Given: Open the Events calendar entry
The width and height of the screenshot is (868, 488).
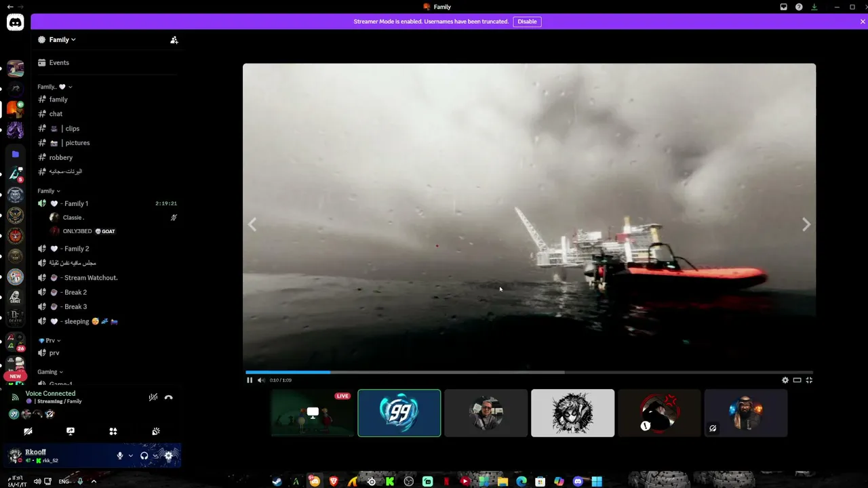Looking at the screenshot, I should 106,62.
